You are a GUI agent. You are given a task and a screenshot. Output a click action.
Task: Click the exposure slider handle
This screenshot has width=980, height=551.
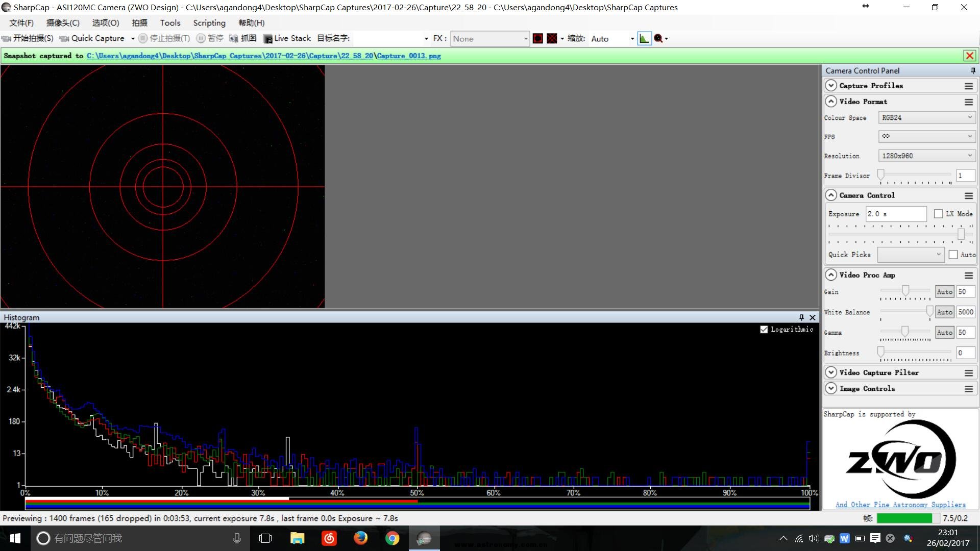[x=961, y=234]
